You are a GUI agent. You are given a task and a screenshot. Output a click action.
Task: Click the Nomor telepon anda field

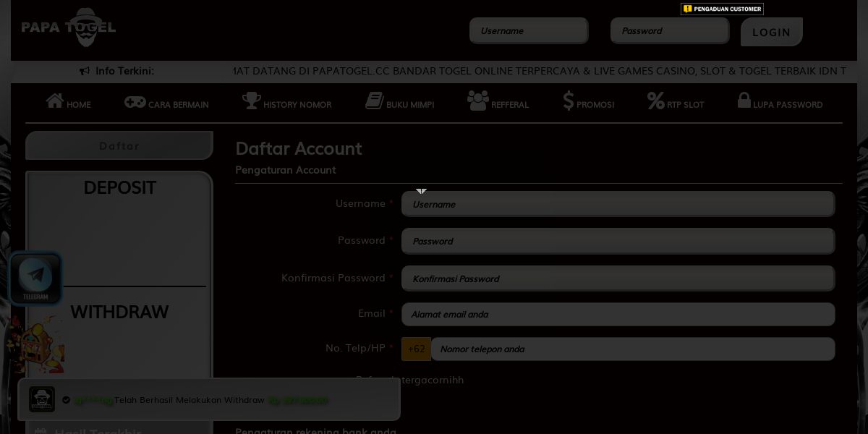[x=633, y=349]
